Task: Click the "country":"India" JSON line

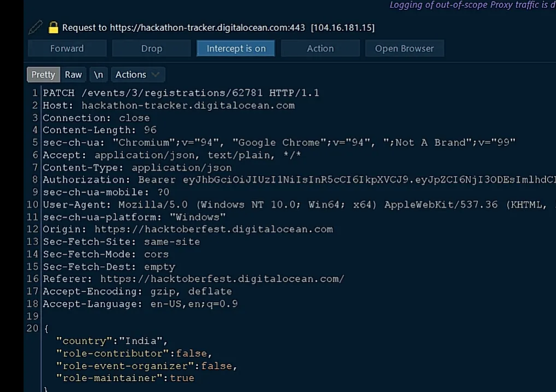Action: coord(112,341)
